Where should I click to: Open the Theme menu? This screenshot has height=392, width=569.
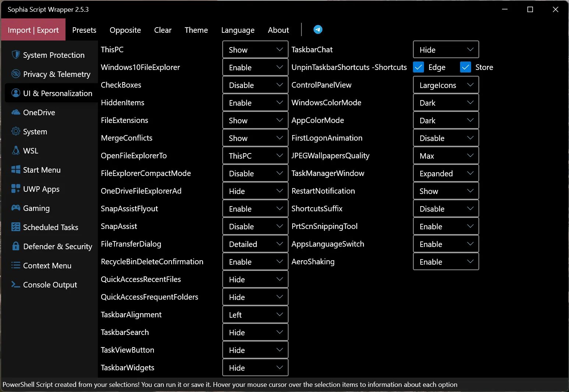click(196, 30)
